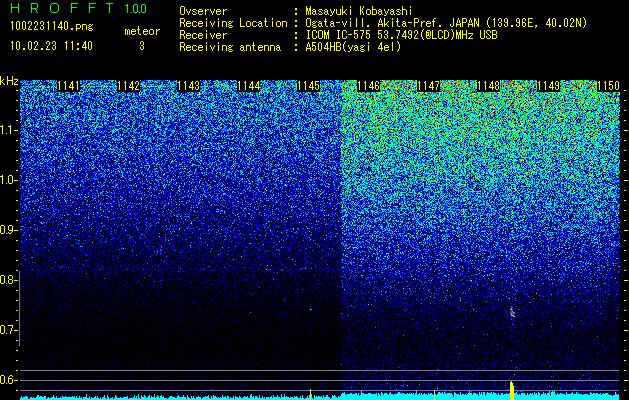Click the 1.0 frequency axis label
629x400 pixels.
tap(7, 181)
